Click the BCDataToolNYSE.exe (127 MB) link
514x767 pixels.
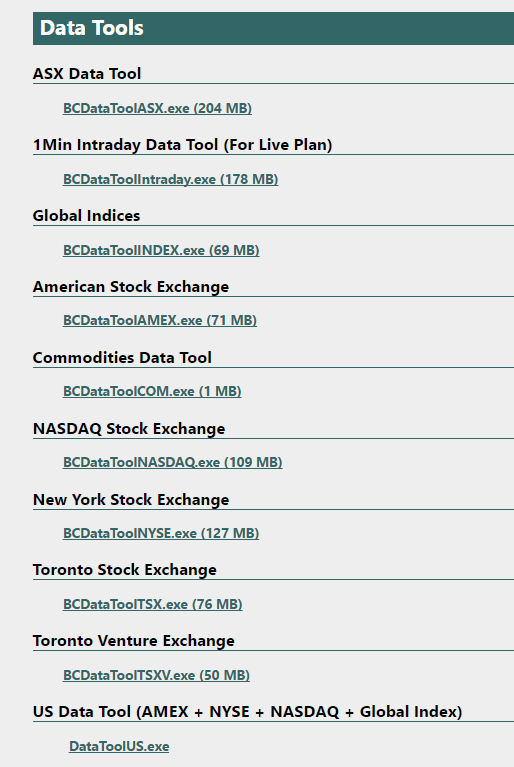[161, 533]
